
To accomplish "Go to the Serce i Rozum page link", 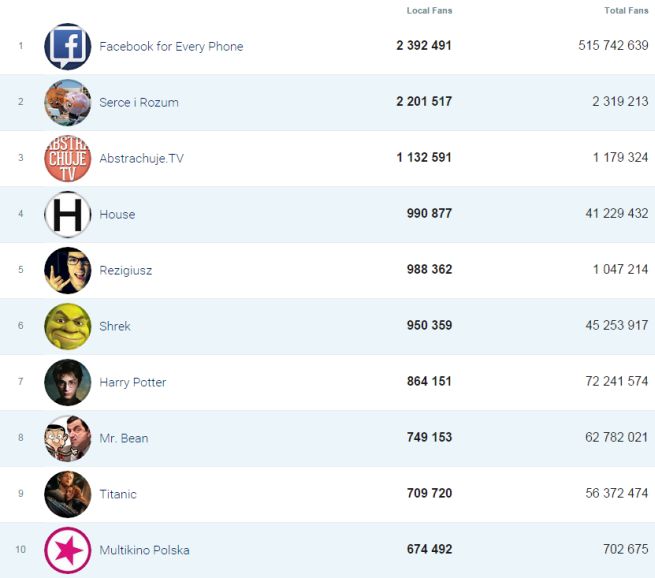I will 139,103.
